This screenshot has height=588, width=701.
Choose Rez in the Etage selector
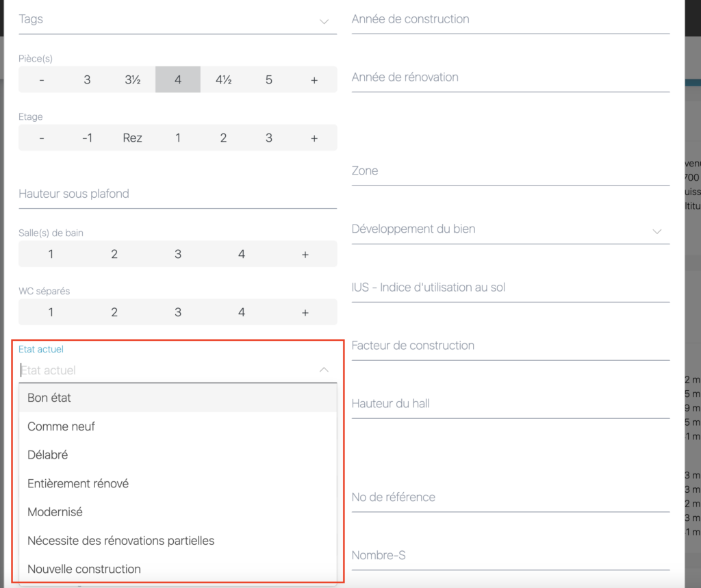[132, 138]
